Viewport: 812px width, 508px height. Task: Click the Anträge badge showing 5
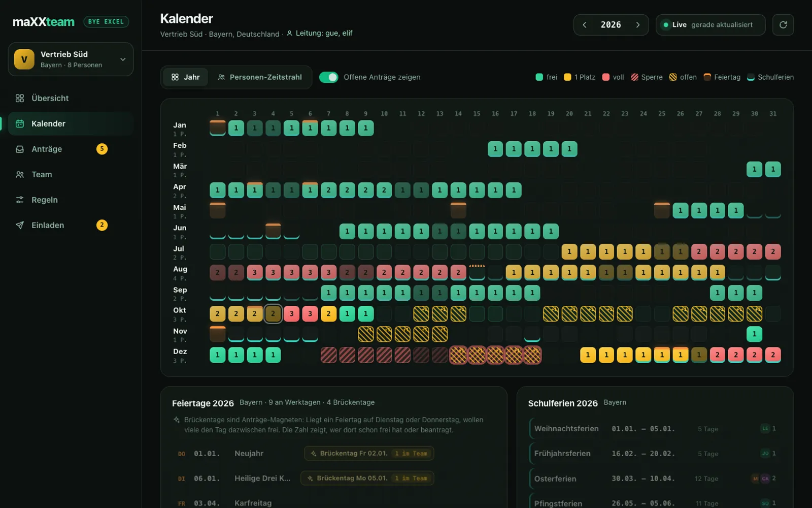(x=102, y=149)
